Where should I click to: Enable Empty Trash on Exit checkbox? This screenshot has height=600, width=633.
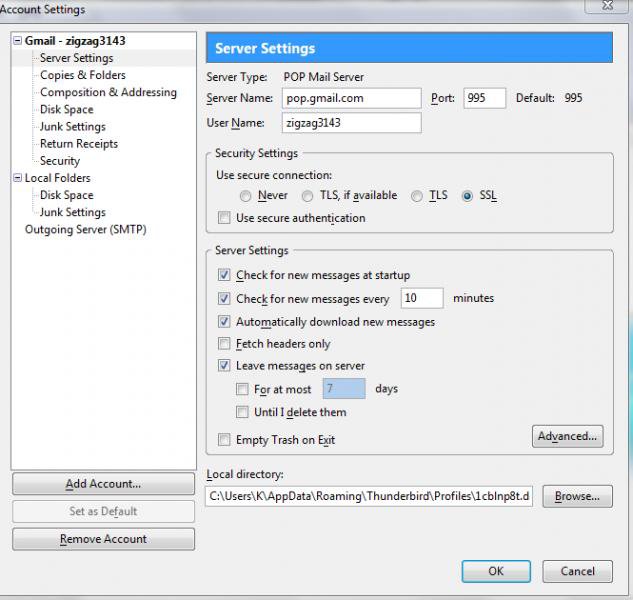(224, 439)
